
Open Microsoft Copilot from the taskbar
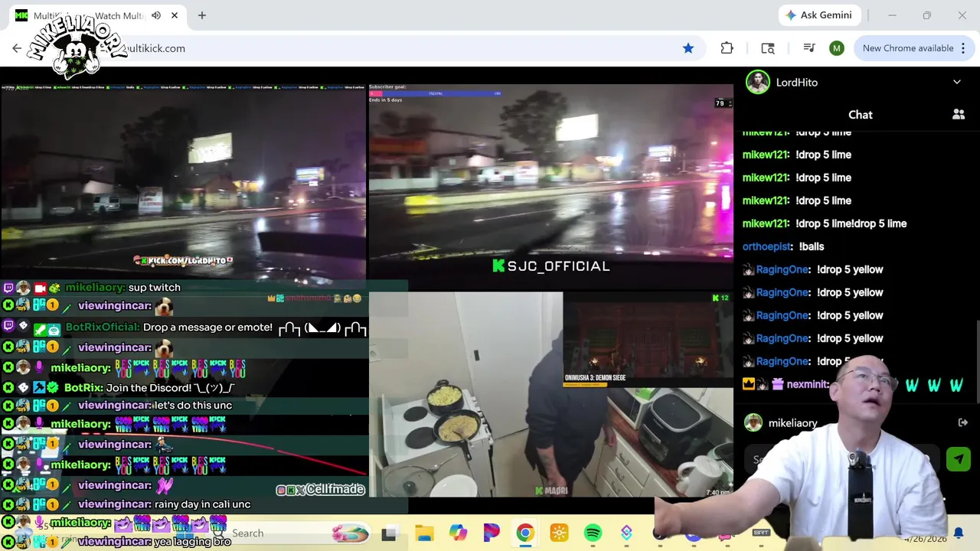458,533
